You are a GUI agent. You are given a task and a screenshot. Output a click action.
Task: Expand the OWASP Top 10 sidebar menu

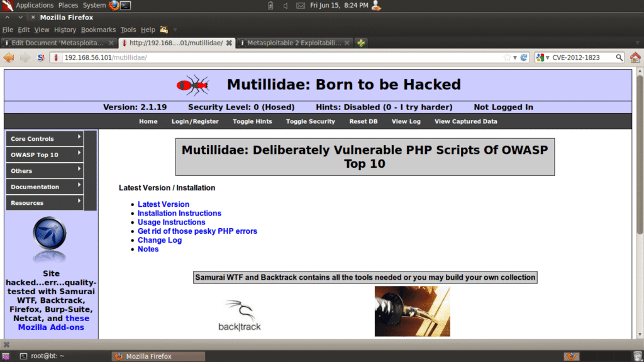tap(44, 155)
